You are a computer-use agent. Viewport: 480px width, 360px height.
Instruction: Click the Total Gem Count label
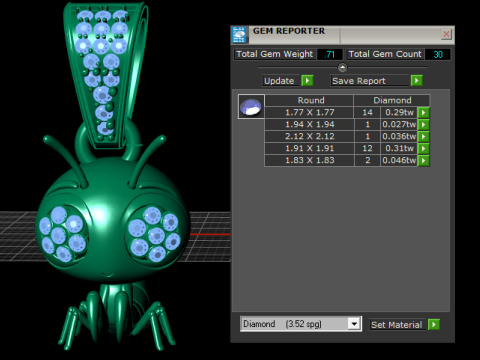click(385, 54)
